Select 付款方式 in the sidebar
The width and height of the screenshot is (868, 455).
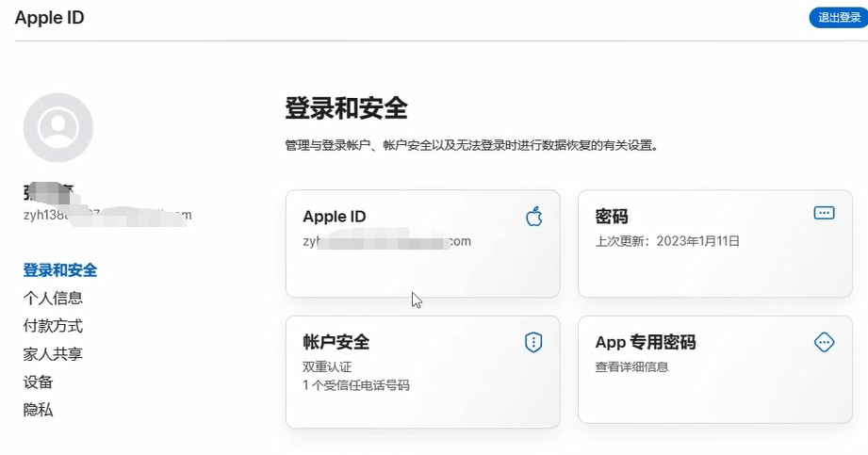pos(53,326)
